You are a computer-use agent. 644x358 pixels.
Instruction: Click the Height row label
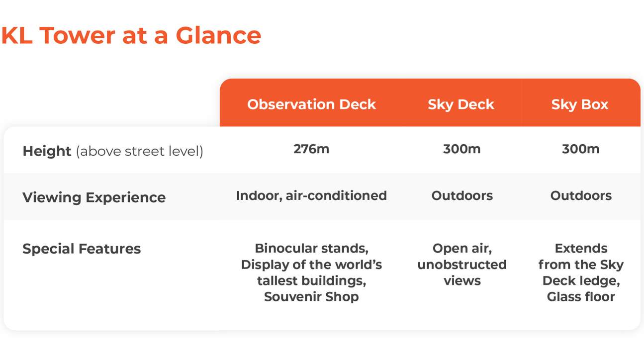click(47, 151)
